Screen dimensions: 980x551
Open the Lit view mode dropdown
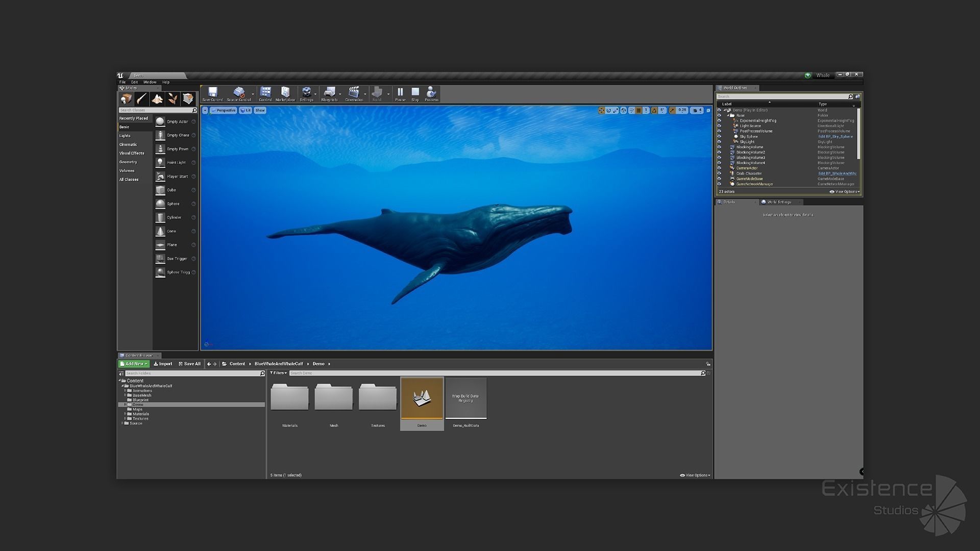(x=246, y=110)
